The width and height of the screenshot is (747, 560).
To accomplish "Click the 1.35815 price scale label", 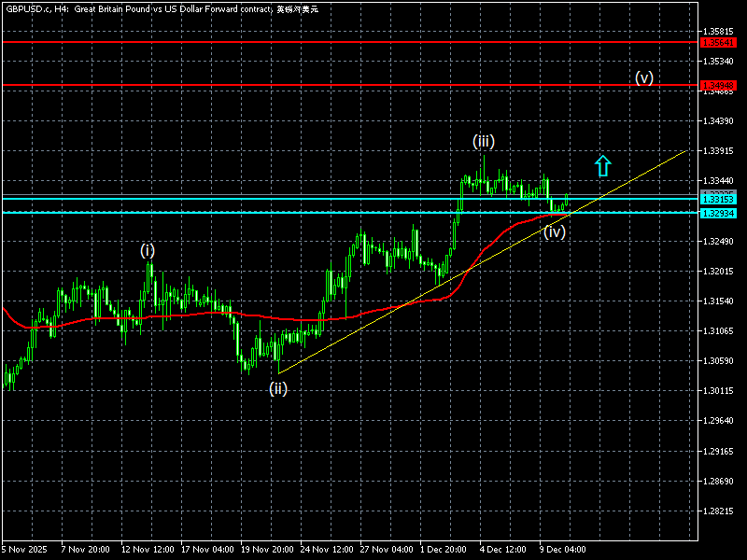I will click(718, 32).
